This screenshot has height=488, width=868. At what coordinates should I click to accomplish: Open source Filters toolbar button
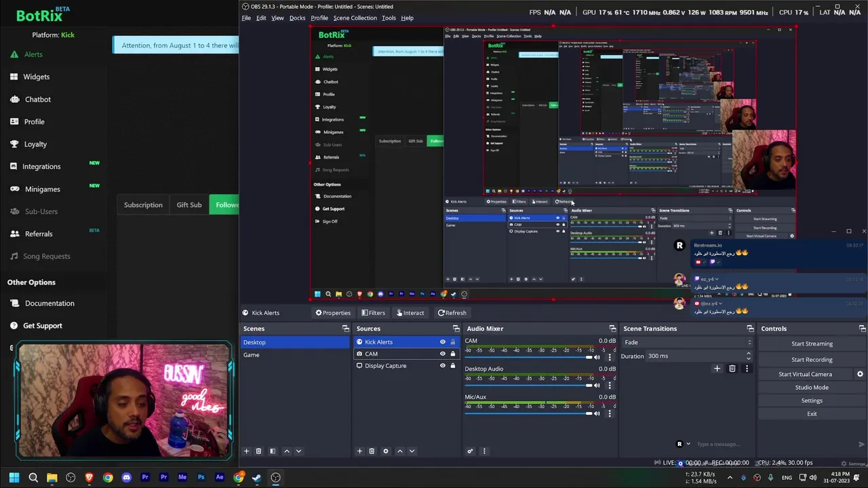click(x=374, y=313)
